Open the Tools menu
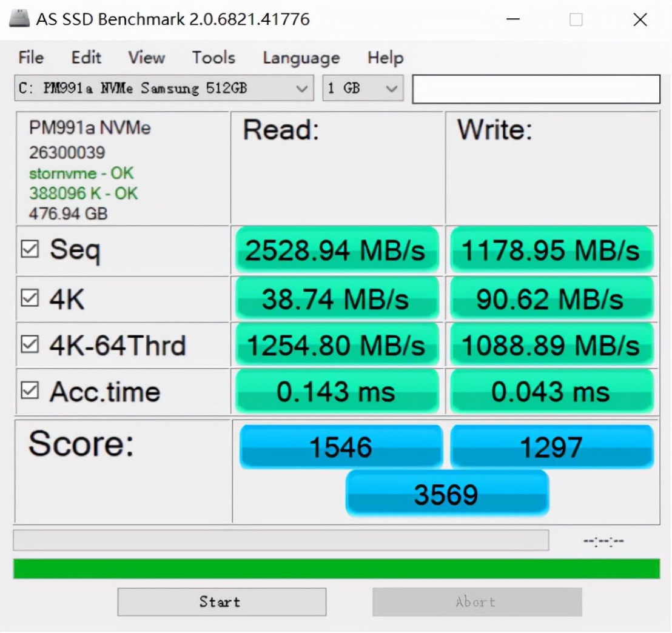 (213, 58)
